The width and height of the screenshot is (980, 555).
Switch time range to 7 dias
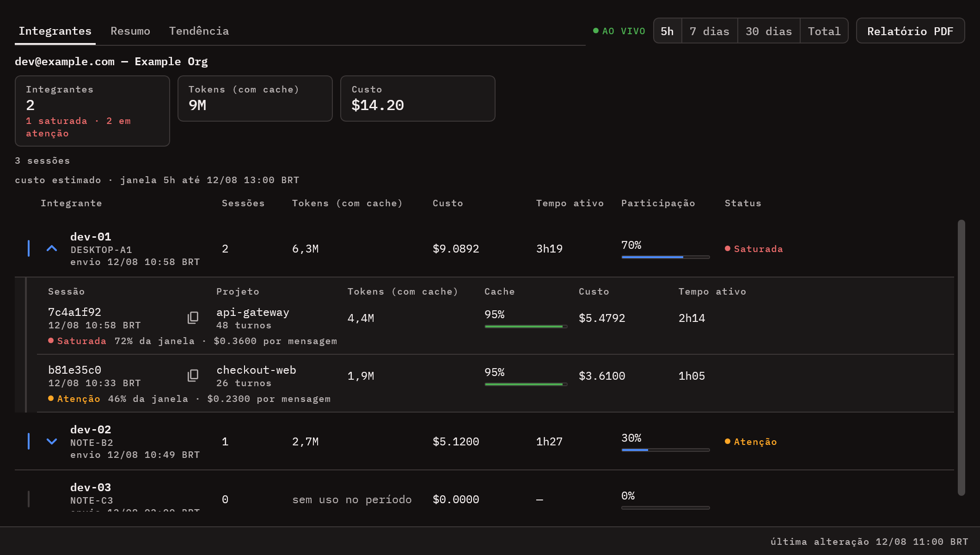click(x=710, y=31)
